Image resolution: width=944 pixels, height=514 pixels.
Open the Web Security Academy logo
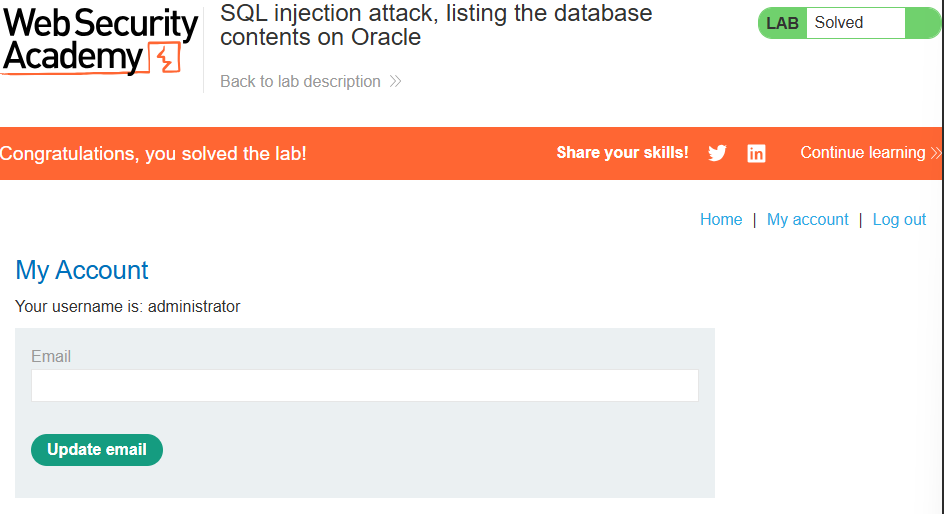[100, 41]
